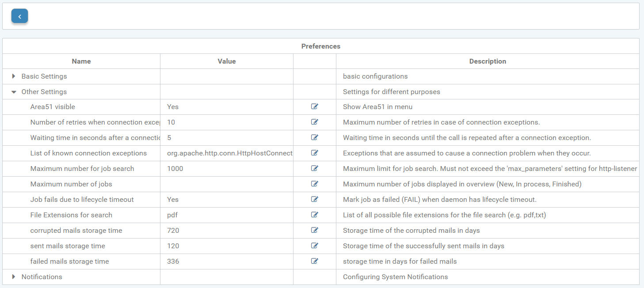Select the Area51 visible row name
The height and width of the screenshot is (288, 644).
tap(53, 107)
